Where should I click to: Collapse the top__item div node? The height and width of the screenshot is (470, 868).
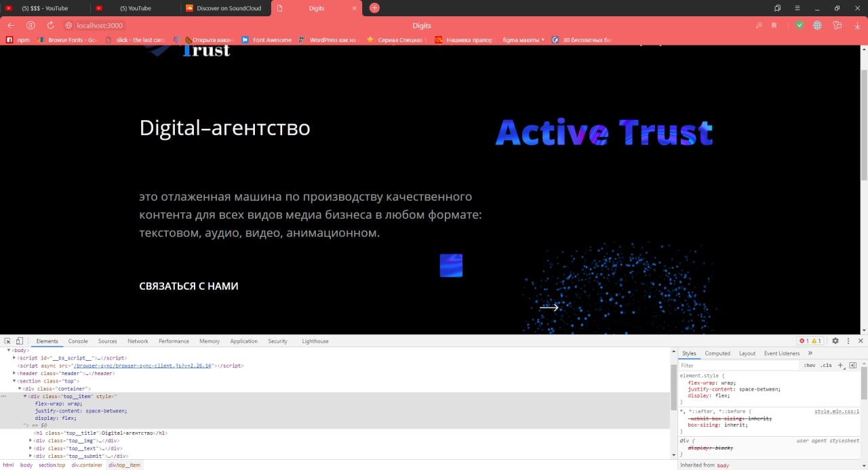point(25,396)
